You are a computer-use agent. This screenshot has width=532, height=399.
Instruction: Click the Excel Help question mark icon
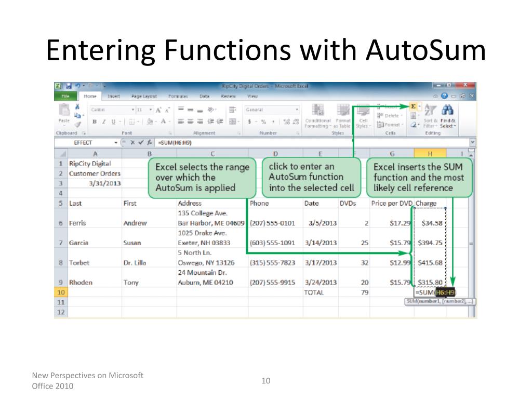(x=445, y=96)
